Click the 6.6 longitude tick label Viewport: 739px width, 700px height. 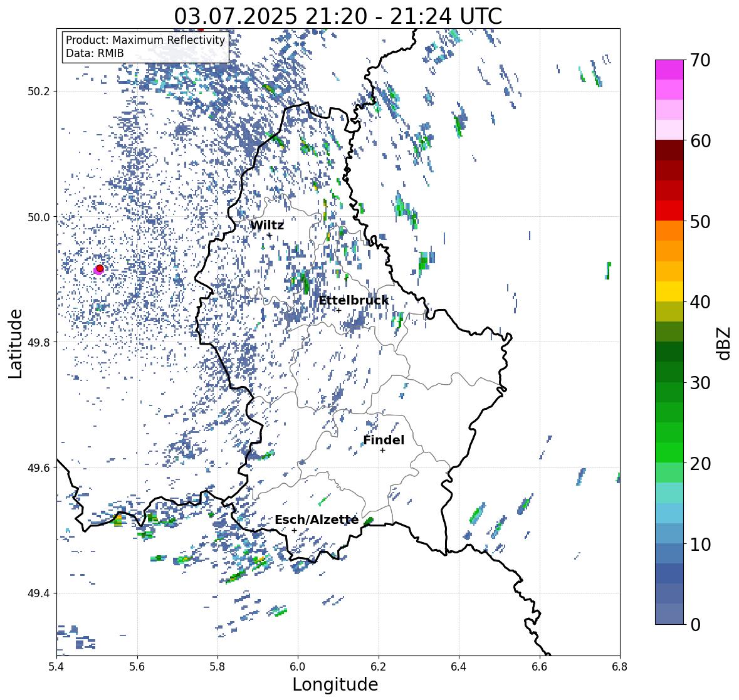click(540, 666)
